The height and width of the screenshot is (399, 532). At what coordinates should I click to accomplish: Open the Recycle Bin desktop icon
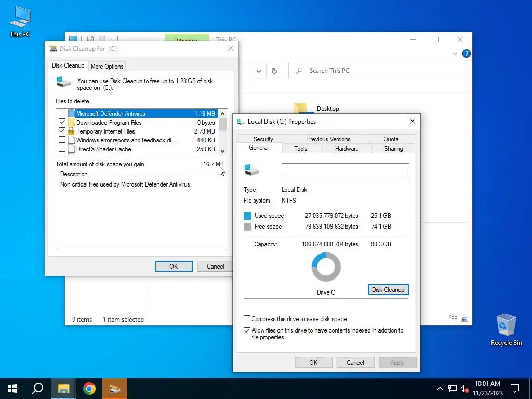click(506, 330)
